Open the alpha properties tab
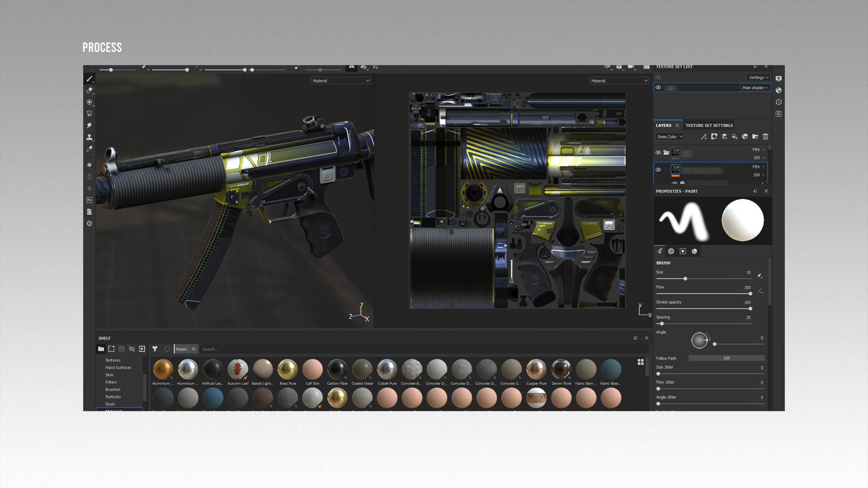868x488 pixels. pyautogui.click(x=671, y=251)
